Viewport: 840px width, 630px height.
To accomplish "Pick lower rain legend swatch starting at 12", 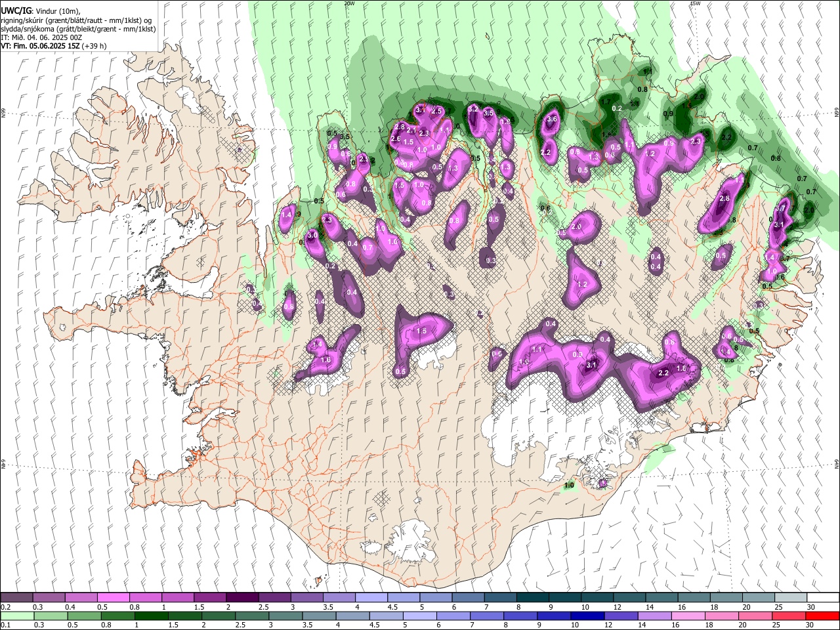I will [x=621, y=616].
